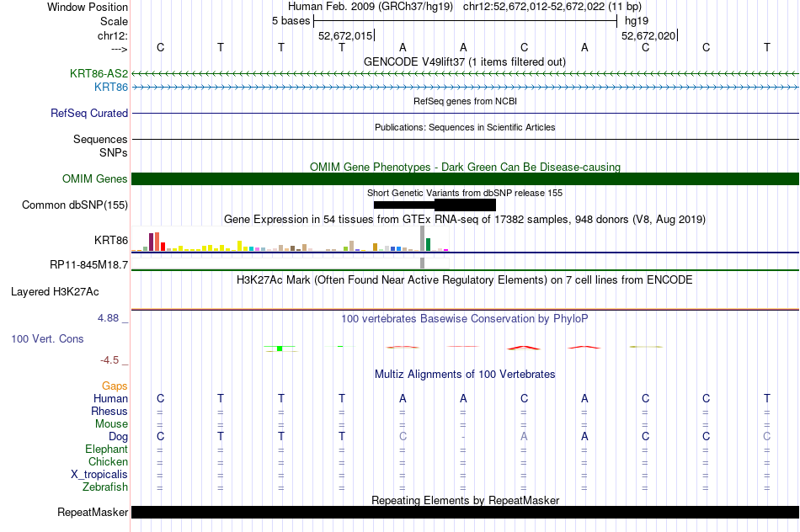The width and height of the screenshot is (800, 532).
Task: Click the KRT86-AS2 gene label
Action: tap(99, 73)
